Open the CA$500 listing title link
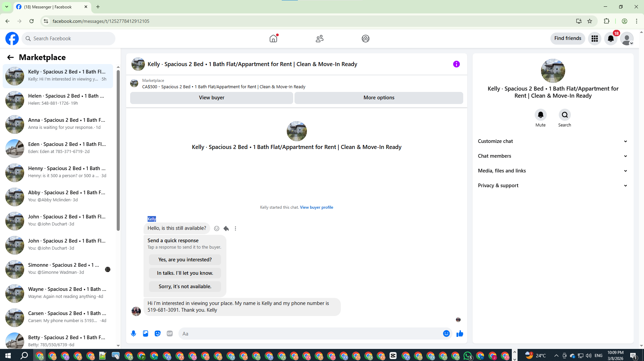 click(224, 87)
